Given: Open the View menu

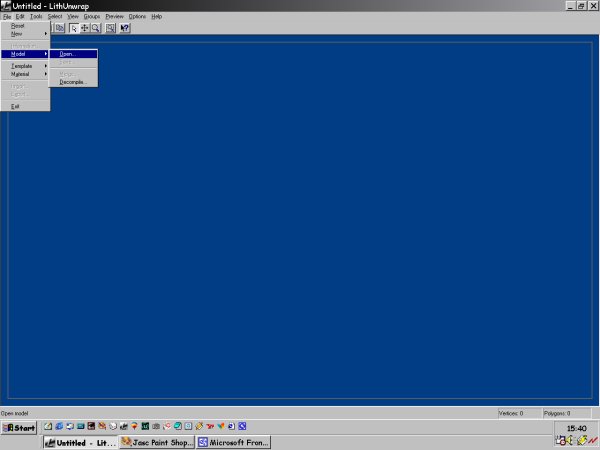Looking at the screenshot, I should tap(73, 16).
